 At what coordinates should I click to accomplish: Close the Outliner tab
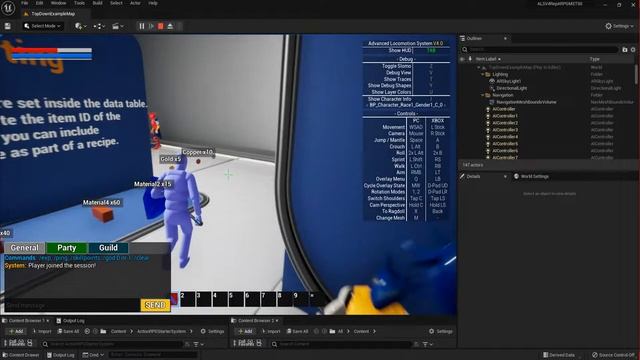505,38
